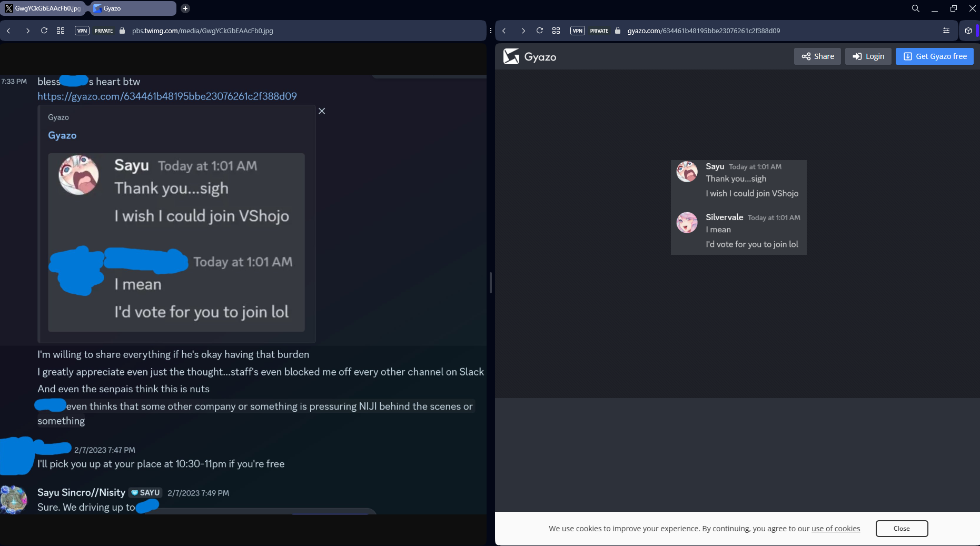This screenshot has width=980, height=546.
Task: Reload the left pbs.twimg.com pane
Action: 44,31
